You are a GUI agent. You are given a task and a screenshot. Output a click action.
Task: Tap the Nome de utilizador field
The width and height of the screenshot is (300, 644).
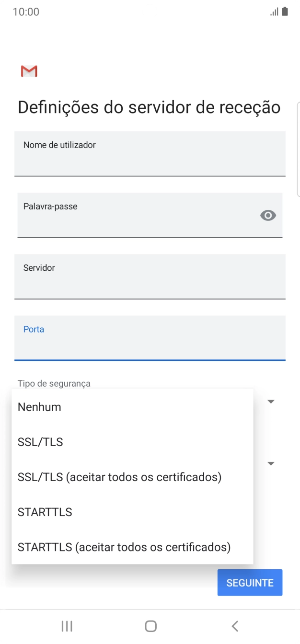point(150,154)
